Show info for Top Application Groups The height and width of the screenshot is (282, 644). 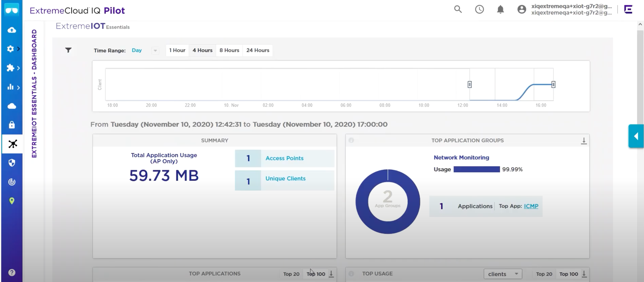coord(351,140)
